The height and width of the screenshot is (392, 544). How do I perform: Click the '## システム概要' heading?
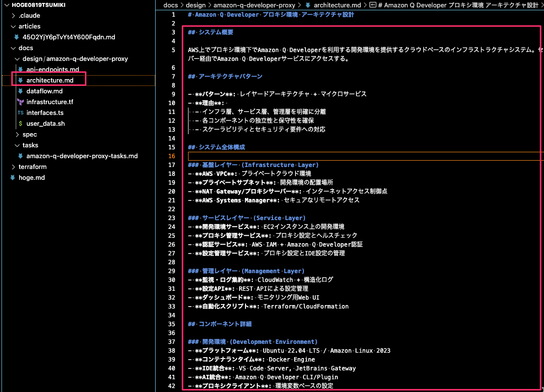pyautogui.click(x=211, y=32)
